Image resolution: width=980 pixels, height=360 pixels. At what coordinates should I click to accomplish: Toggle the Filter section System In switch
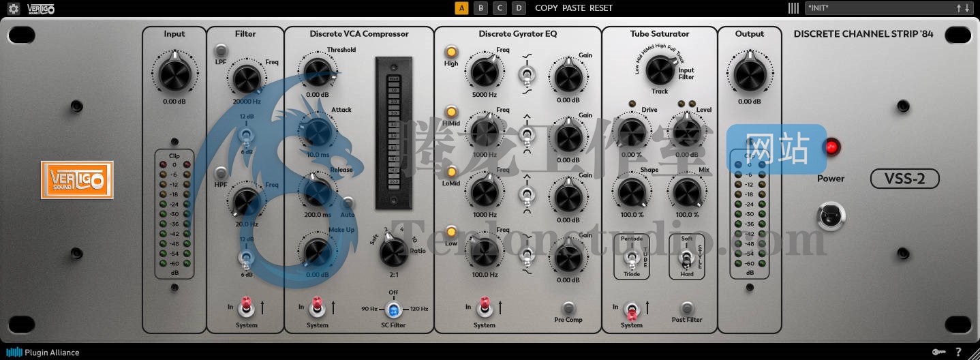247,307
